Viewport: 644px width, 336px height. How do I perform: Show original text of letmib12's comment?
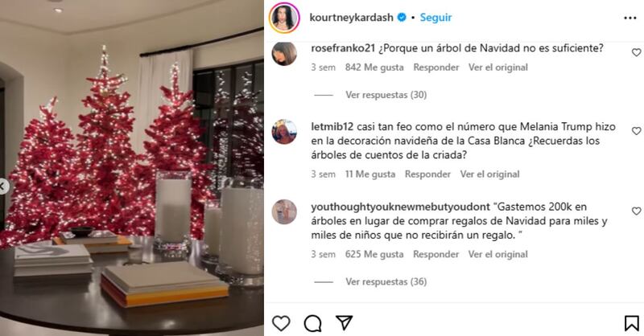(489, 174)
